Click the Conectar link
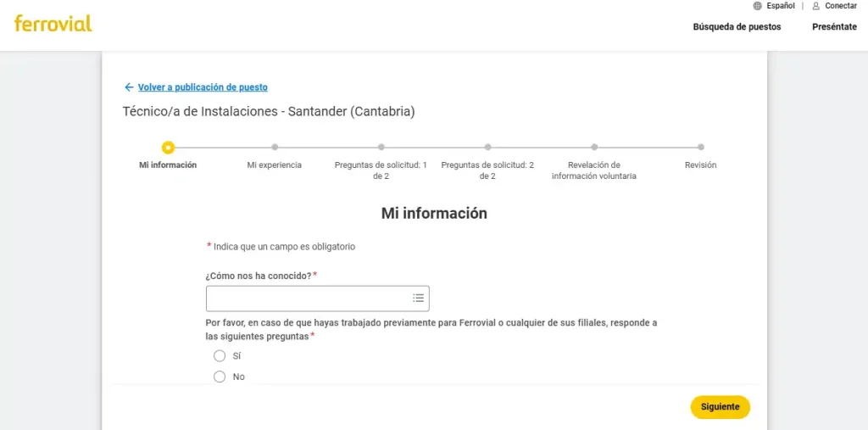868x430 pixels. click(841, 6)
